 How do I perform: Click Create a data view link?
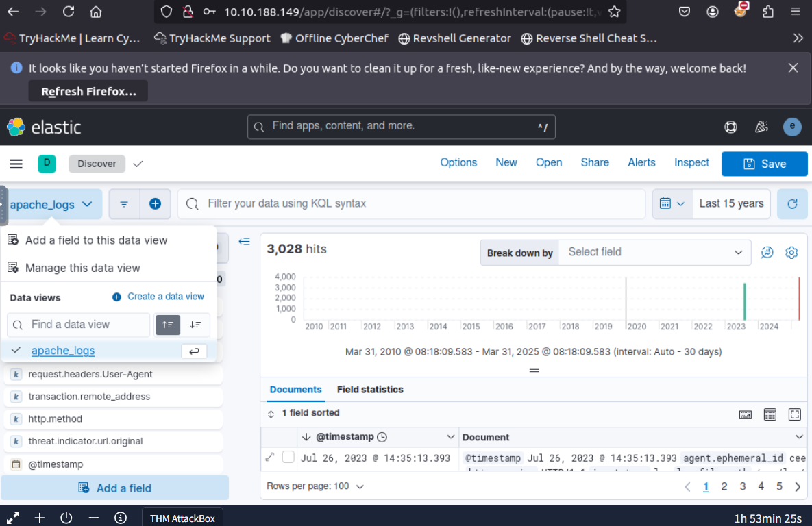coord(158,297)
